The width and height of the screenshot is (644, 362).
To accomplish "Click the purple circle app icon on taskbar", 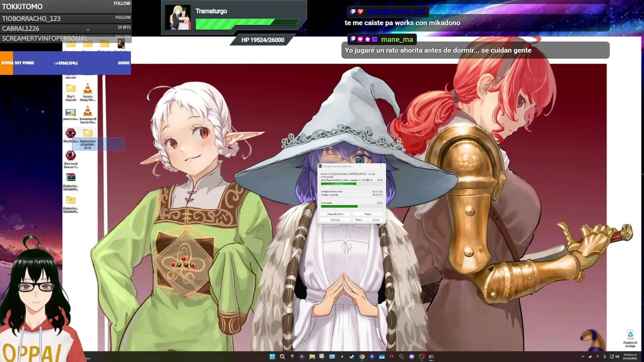I will click(x=302, y=356).
